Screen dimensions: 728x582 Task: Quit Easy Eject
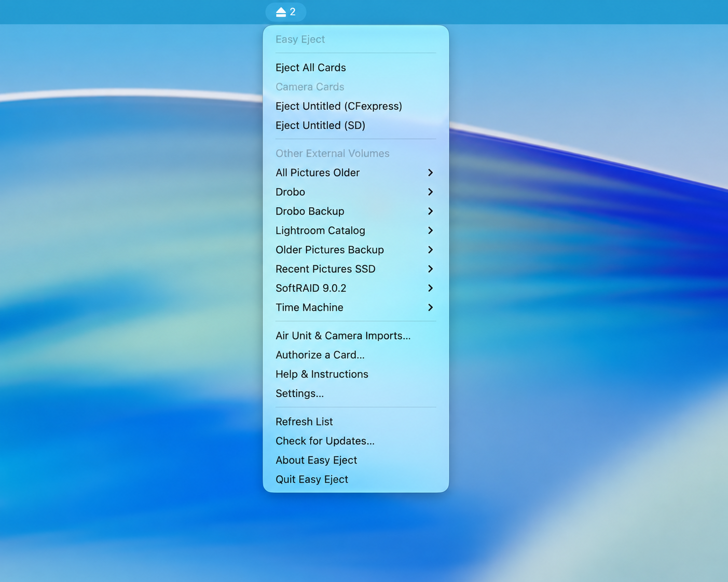[x=355, y=479]
